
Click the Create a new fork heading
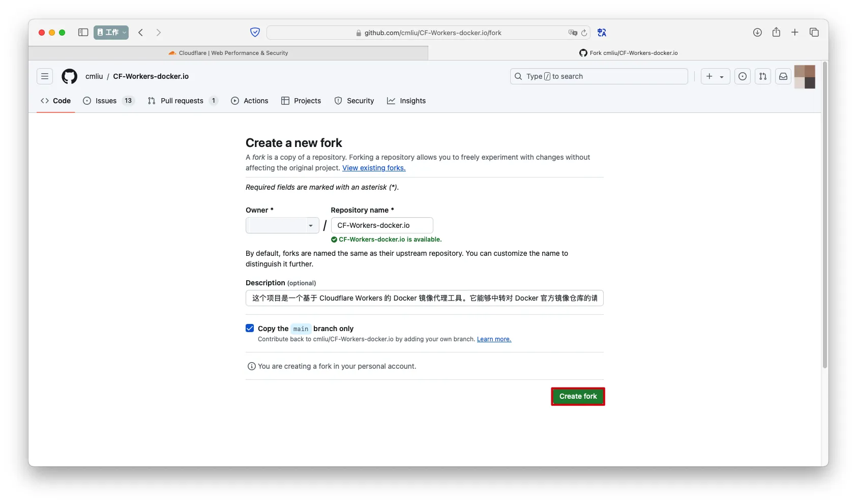(294, 143)
